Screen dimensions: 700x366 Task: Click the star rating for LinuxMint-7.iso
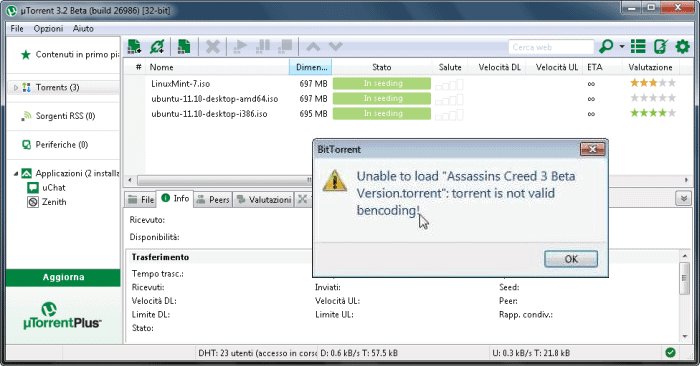(653, 83)
